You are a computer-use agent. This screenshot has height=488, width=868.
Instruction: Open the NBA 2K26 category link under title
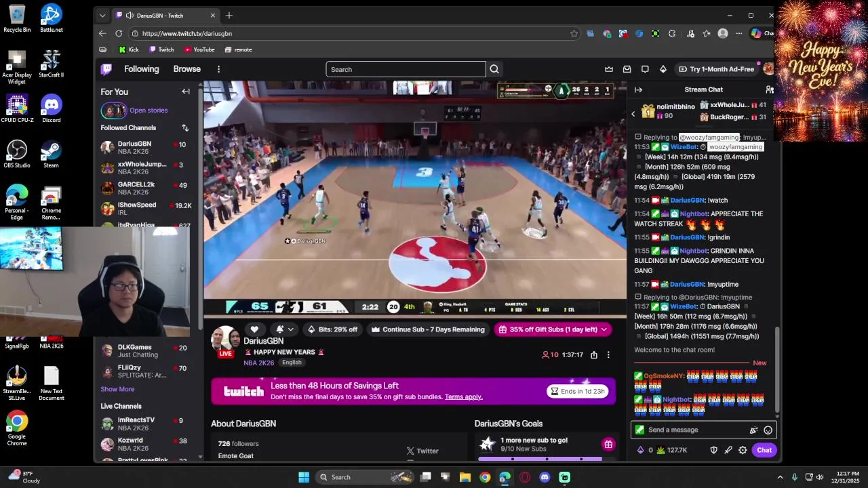258,363
